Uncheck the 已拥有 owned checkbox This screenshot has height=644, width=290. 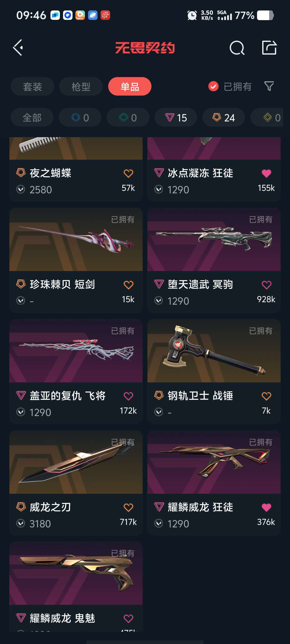pos(213,86)
